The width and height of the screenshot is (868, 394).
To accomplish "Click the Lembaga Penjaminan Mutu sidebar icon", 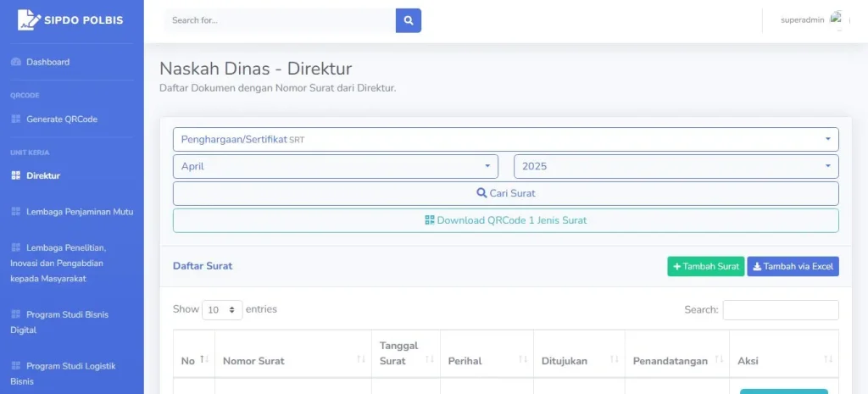I will [15, 211].
